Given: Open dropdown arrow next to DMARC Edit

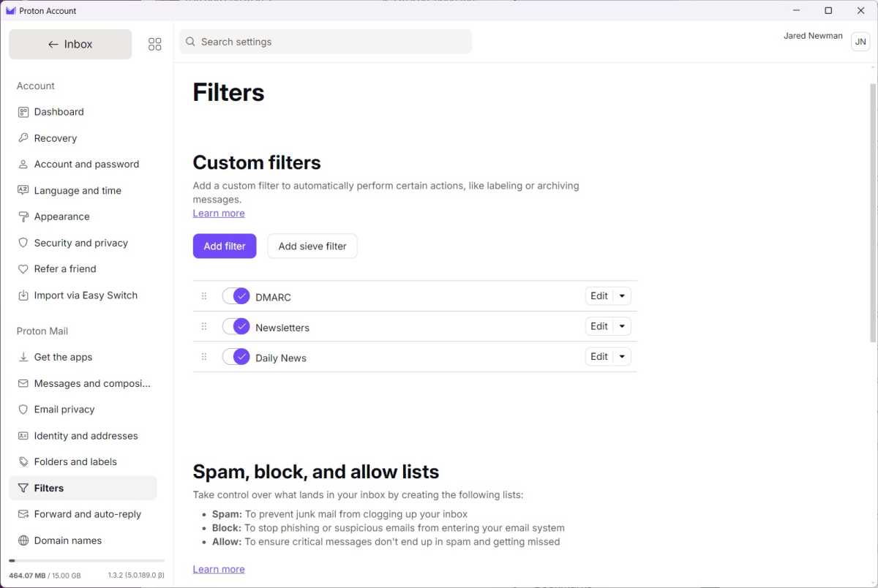Looking at the screenshot, I should (622, 296).
